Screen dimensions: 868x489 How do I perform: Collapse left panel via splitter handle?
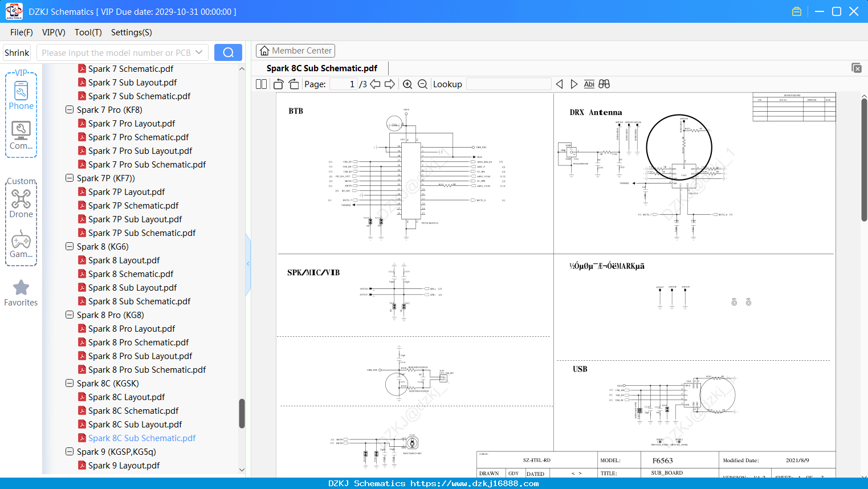[248, 263]
